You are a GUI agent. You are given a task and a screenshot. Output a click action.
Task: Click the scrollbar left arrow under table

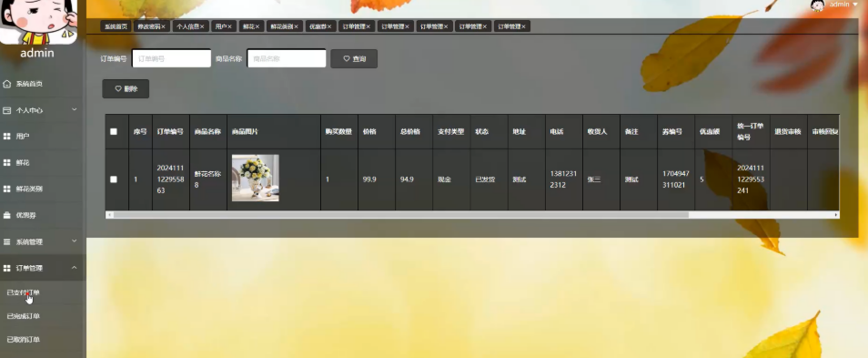pos(109,214)
